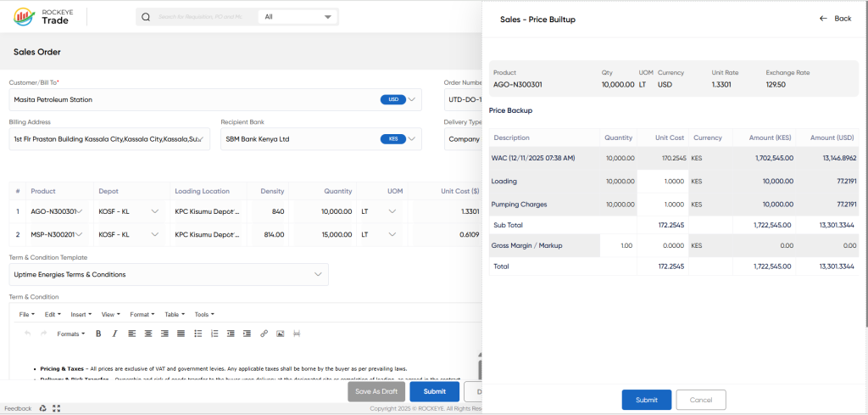
Task: Open the editor Tools menu
Action: (204, 314)
